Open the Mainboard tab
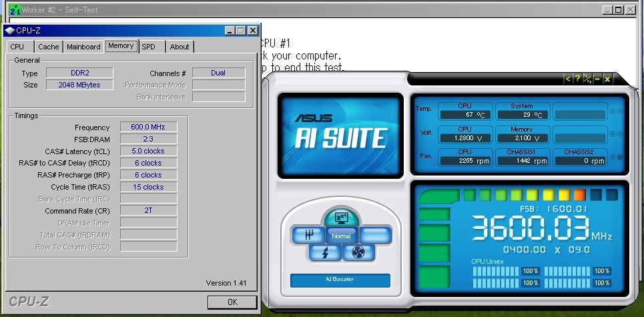This screenshot has width=644, height=317. coord(84,47)
